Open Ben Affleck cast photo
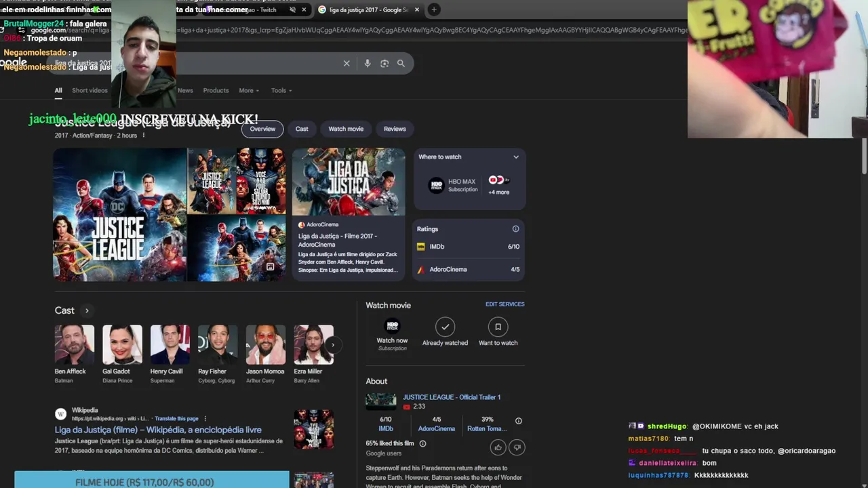This screenshot has height=488, width=868. pyautogui.click(x=75, y=344)
